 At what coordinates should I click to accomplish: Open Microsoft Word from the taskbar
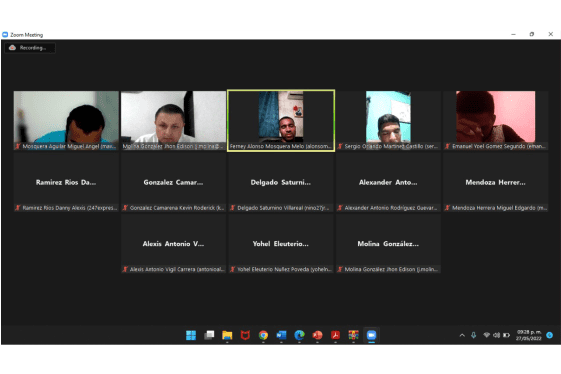pos(281,335)
